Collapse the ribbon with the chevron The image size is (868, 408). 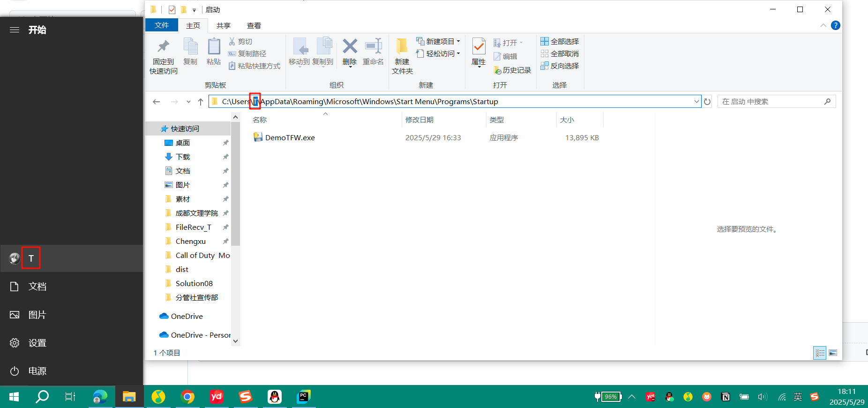[823, 25]
